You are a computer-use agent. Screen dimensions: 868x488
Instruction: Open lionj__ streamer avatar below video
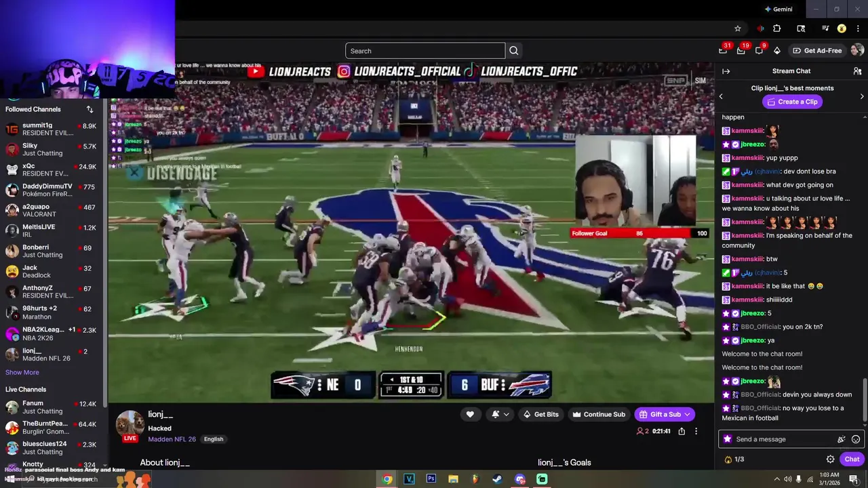coord(130,424)
